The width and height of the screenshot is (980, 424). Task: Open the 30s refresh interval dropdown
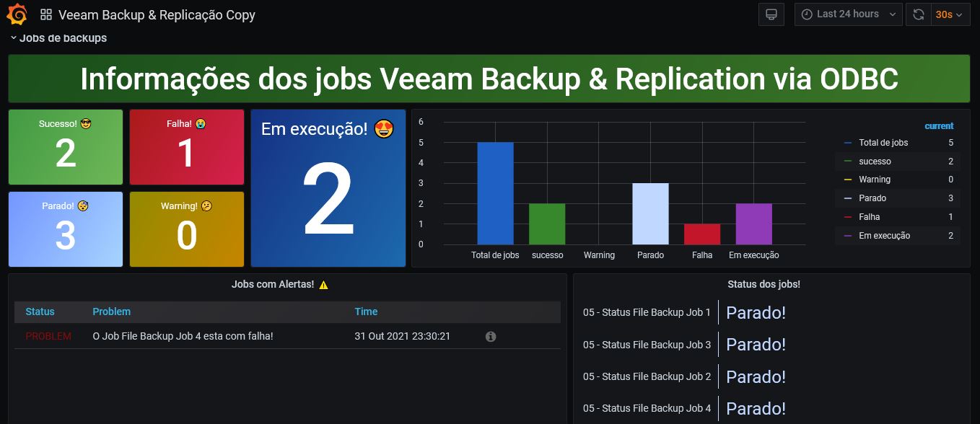(950, 14)
